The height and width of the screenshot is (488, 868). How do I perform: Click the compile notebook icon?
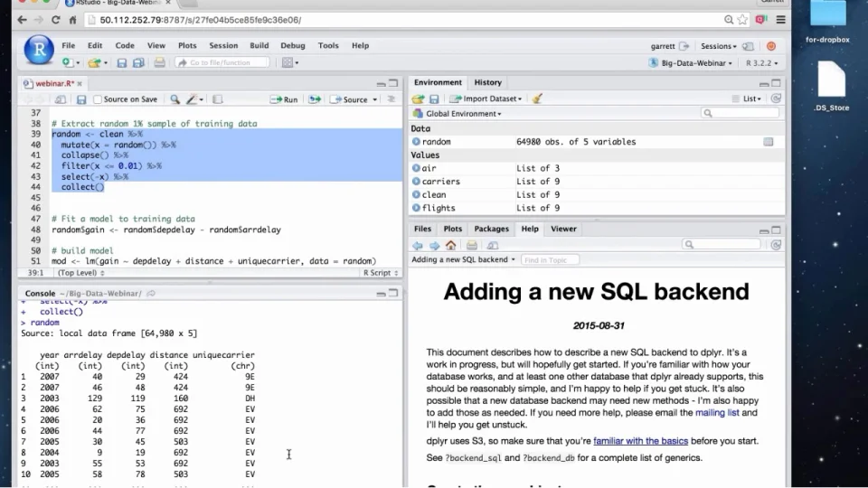coord(218,99)
